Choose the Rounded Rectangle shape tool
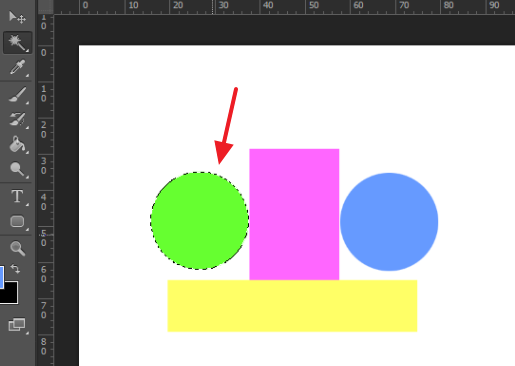 17,222
